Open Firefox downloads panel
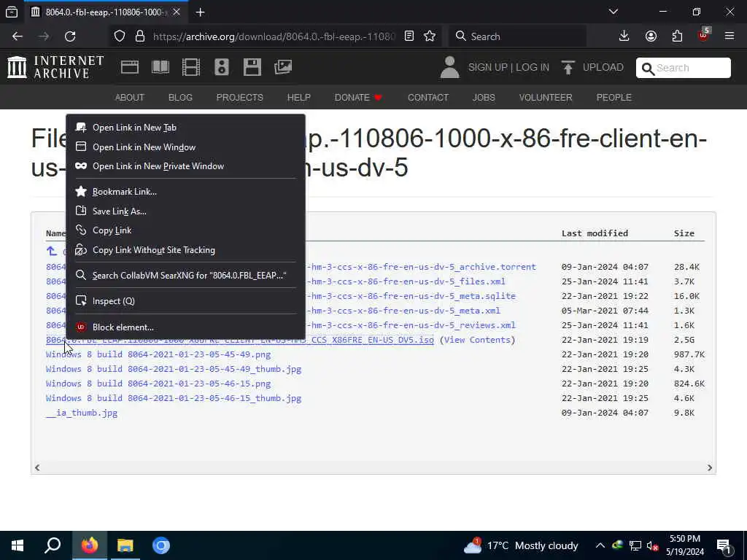Screen dimensions: 747x560 click(624, 36)
